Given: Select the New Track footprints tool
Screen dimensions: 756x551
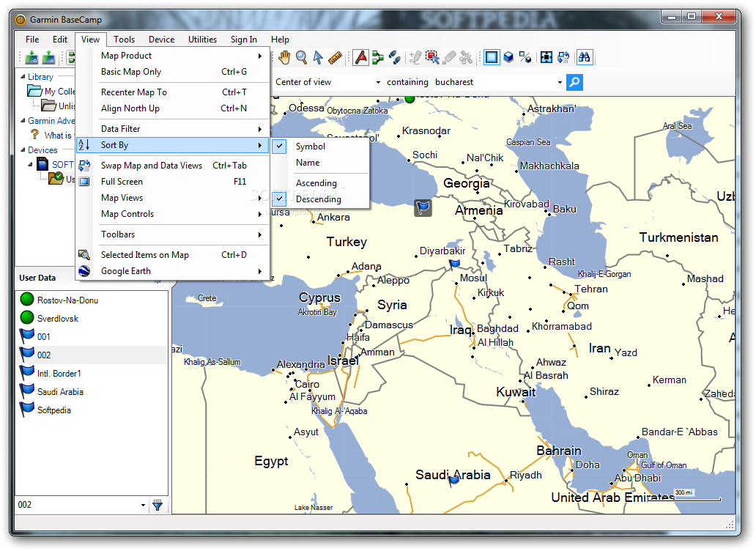Looking at the screenshot, I should [x=394, y=57].
